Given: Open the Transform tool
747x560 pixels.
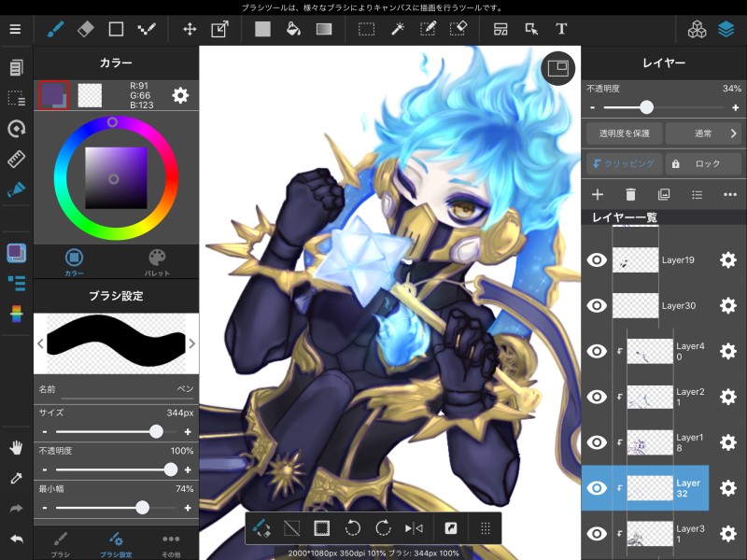Looking at the screenshot, I should coord(219,30).
